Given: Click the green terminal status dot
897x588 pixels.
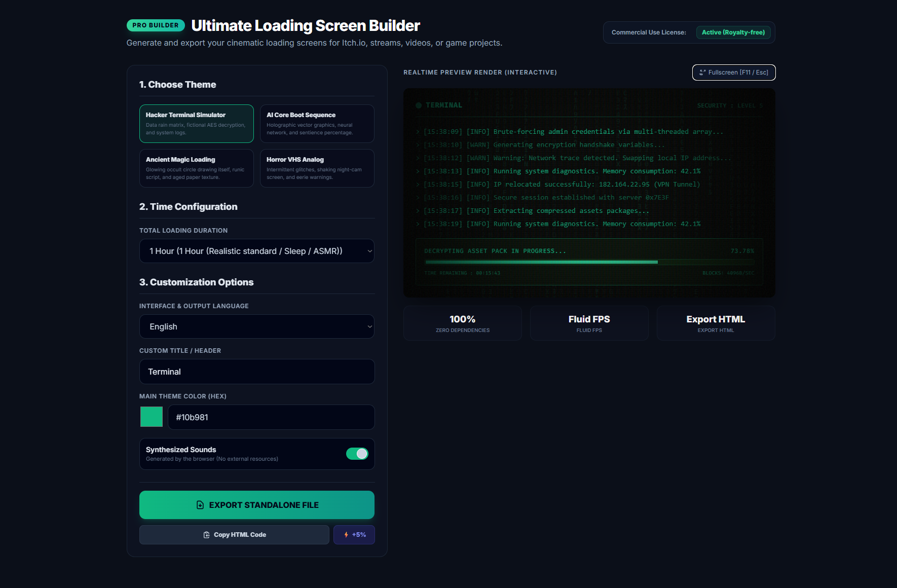Looking at the screenshot, I should tap(419, 105).
